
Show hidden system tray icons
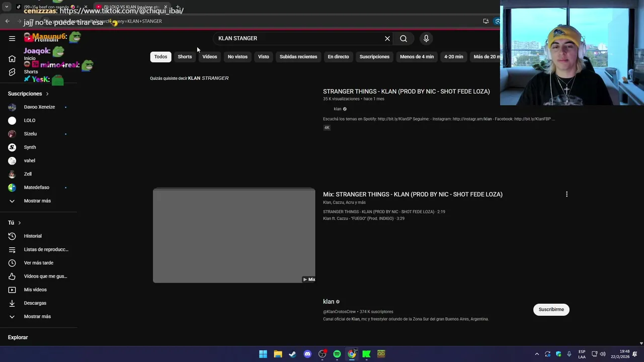(x=537, y=354)
